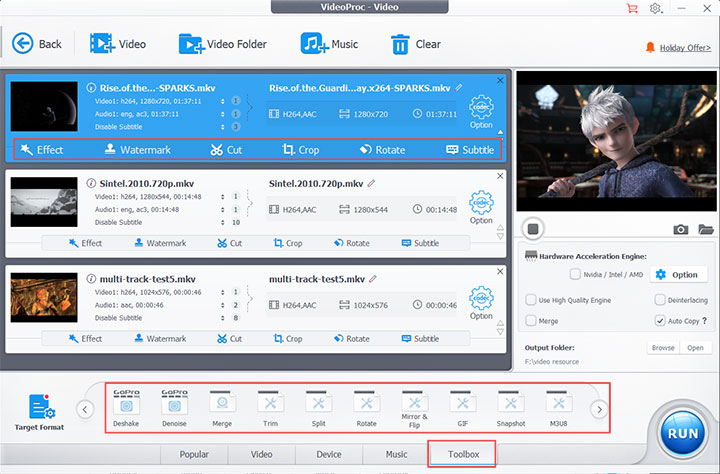Image resolution: width=720 pixels, height=474 pixels.
Task: Change Audio1 track selection for multi-track-test5
Action: [223, 305]
